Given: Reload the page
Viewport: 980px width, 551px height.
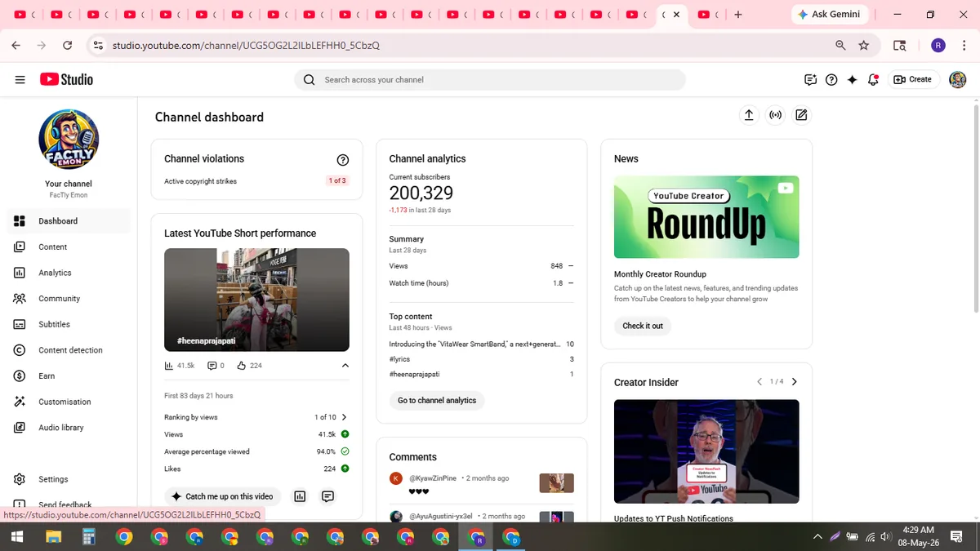Looking at the screenshot, I should (x=68, y=46).
